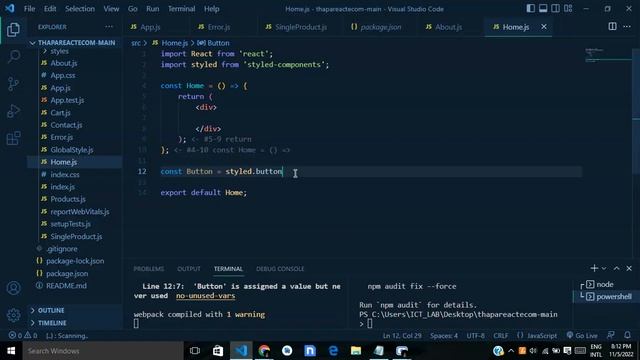
Task: Switch to App.js editor tab
Action: click(150, 27)
